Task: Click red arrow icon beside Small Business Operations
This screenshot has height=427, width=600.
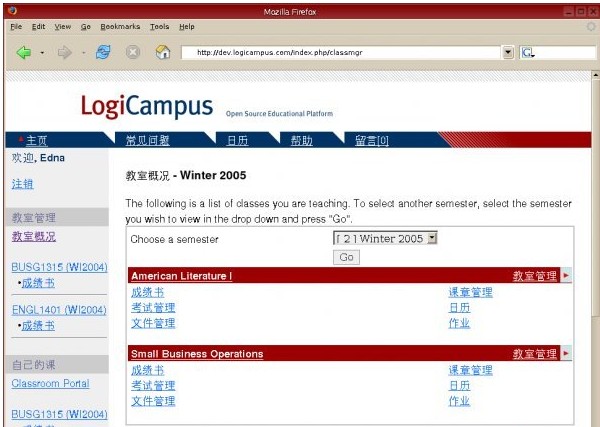Action: pyautogui.click(x=566, y=353)
